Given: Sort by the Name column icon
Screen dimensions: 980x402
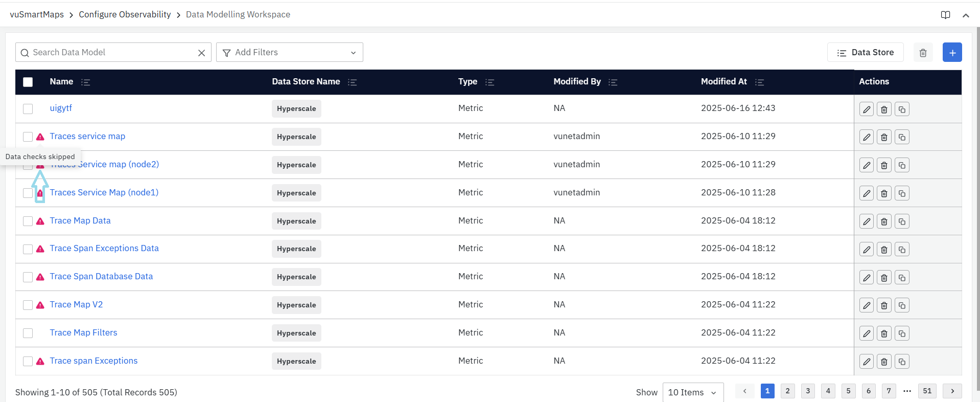Looking at the screenshot, I should (x=85, y=82).
